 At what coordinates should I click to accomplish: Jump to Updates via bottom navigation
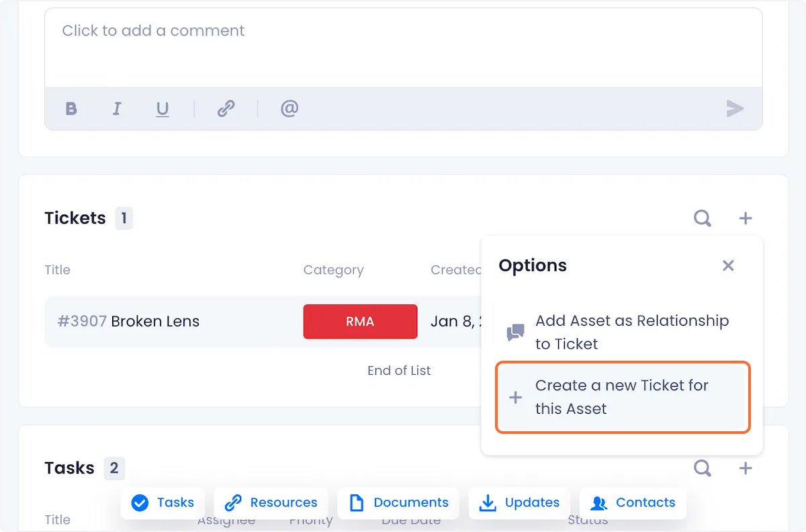point(519,502)
